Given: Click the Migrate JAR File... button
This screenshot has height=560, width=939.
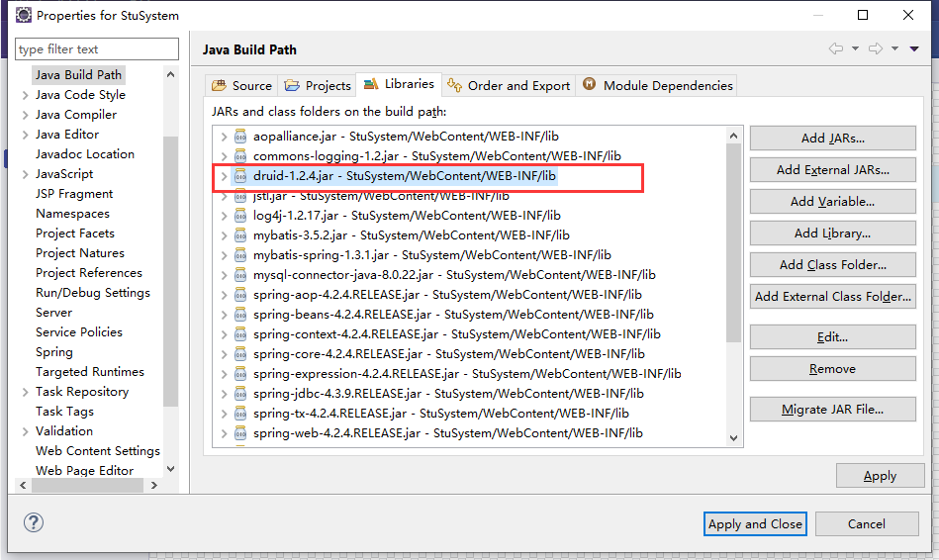Looking at the screenshot, I should point(832,410).
